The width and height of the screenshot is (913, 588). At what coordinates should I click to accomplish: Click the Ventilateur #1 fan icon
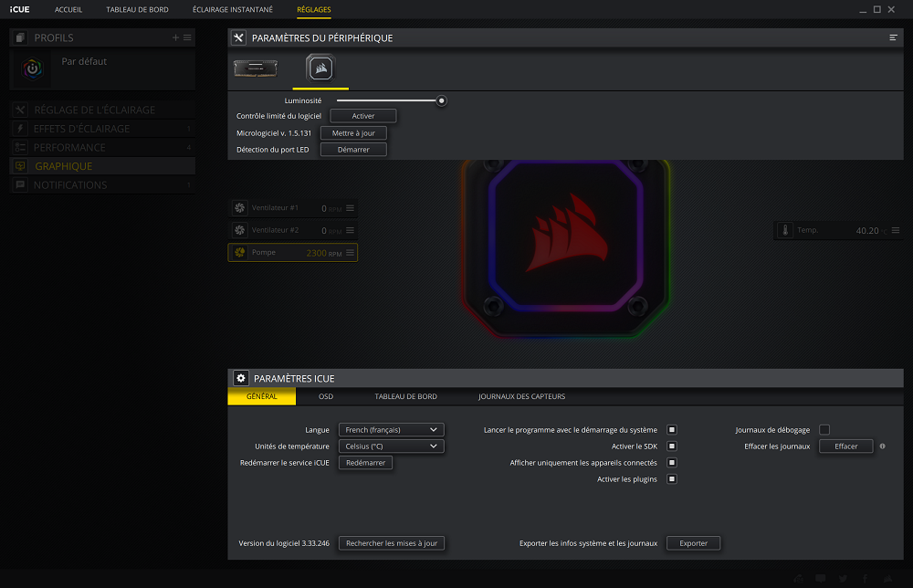coord(239,208)
